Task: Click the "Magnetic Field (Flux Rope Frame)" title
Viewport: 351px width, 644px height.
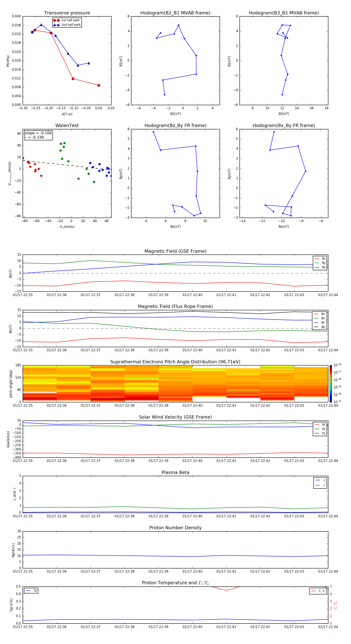Action: point(175,307)
